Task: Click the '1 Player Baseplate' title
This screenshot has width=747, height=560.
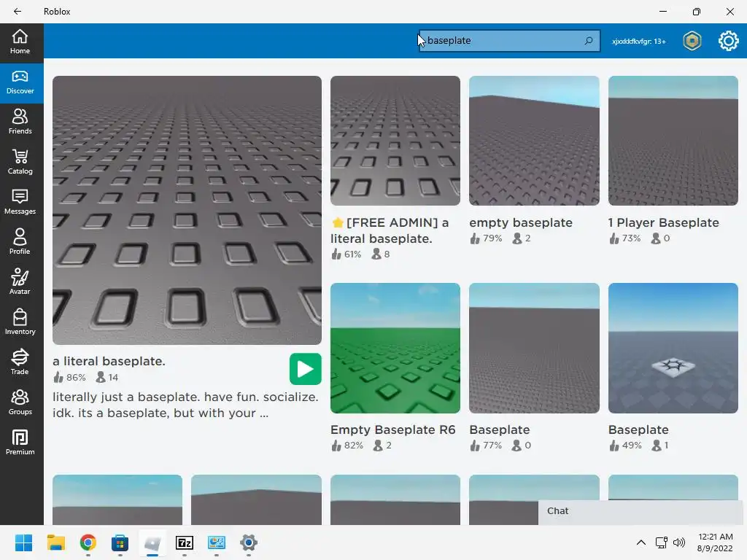Action: coord(664,223)
